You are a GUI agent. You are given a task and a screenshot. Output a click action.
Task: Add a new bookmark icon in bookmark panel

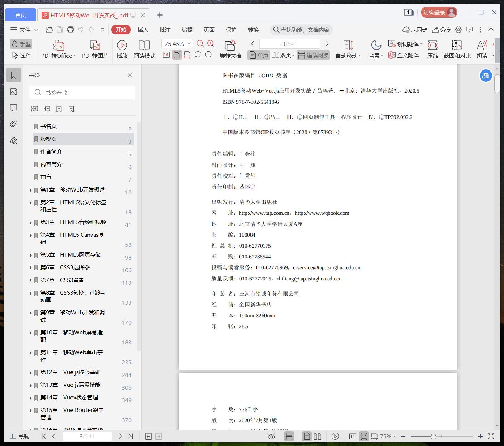[x=59, y=109]
